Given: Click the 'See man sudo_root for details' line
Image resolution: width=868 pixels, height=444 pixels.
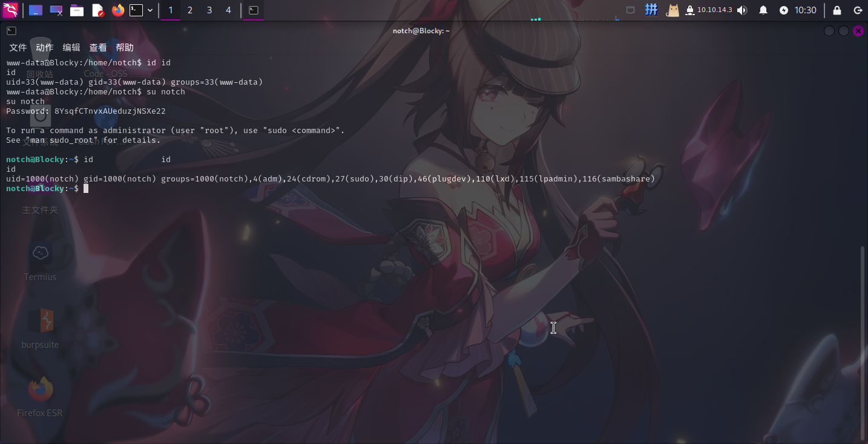Looking at the screenshot, I should coord(84,140).
